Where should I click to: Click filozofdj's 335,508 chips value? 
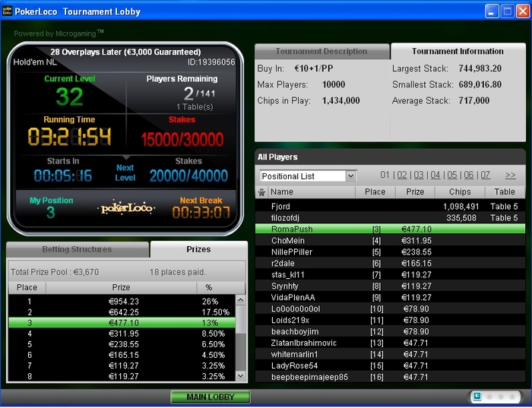pos(461,218)
